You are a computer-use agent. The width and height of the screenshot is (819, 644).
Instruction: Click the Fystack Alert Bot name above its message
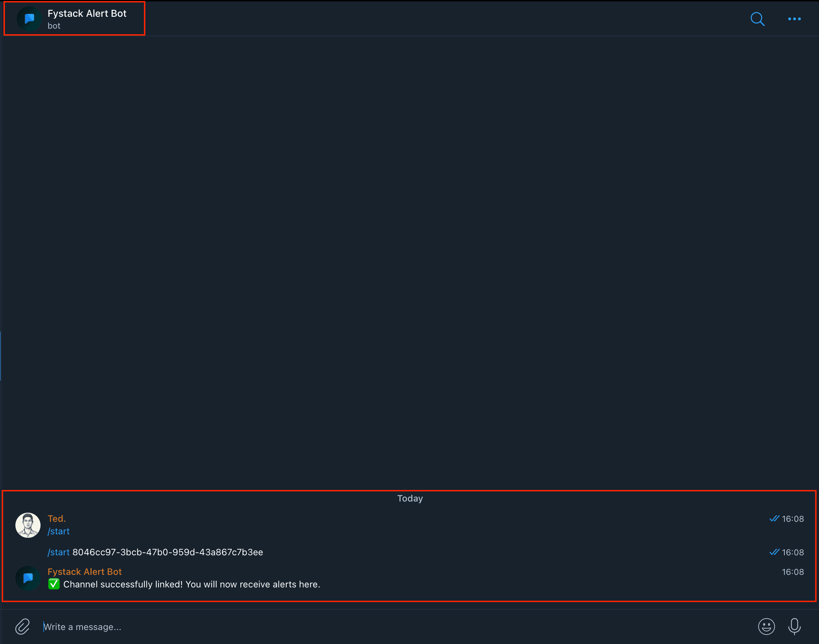(85, 572)
